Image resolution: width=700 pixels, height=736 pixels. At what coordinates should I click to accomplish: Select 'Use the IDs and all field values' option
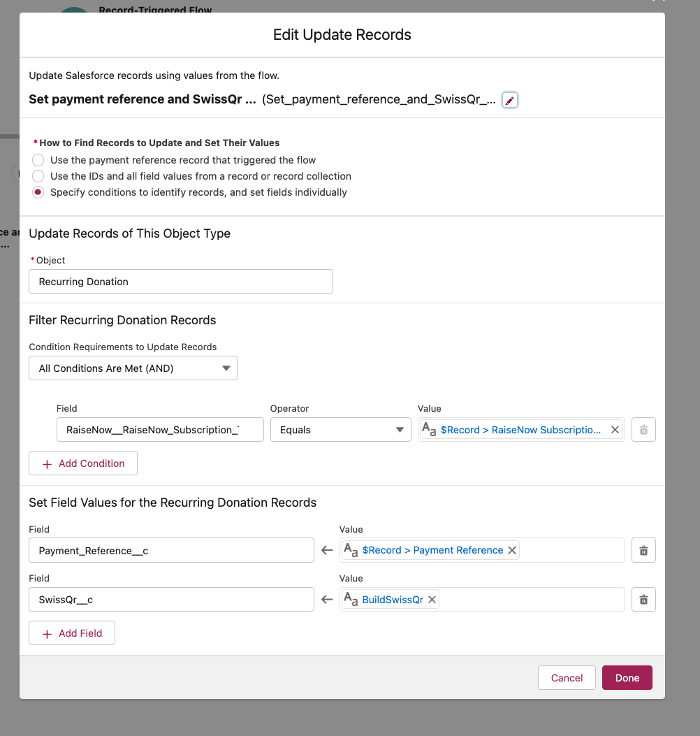pos(38,176)
